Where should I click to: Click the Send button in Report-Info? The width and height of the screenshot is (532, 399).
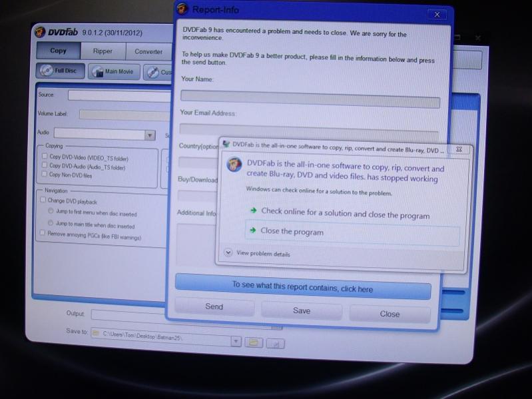click(x=214, y=306)
